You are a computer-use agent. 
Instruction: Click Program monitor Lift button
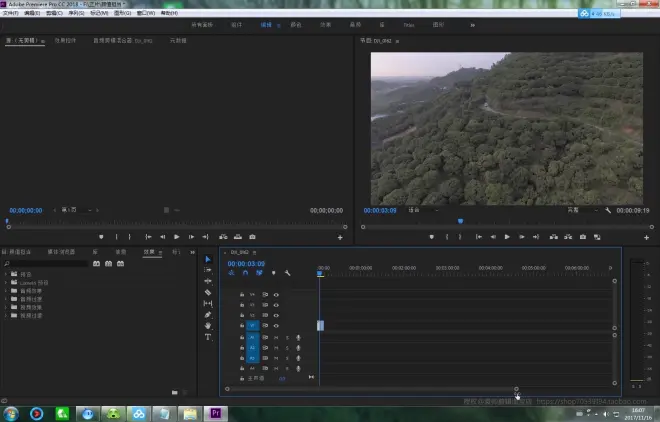click(x=554, y=237)
